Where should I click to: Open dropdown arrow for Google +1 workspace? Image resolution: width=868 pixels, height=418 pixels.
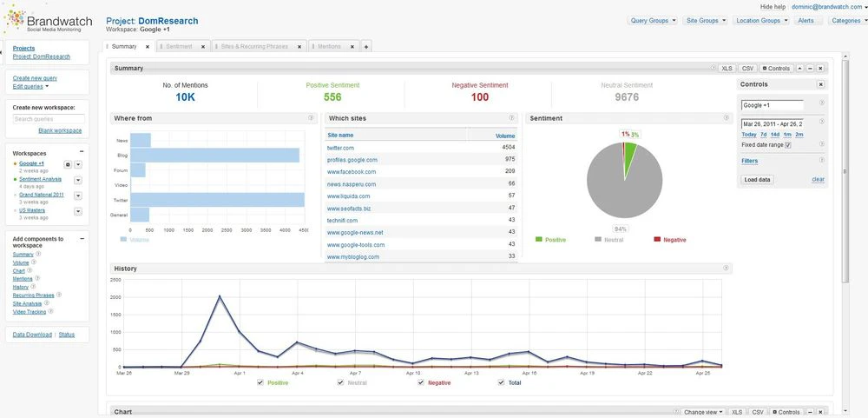[x=78, y=164]
